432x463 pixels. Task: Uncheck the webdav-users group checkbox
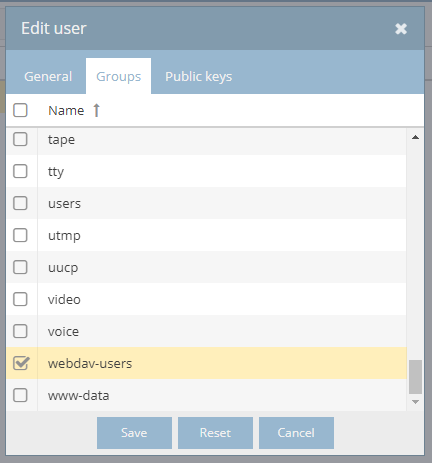tap(21, 363)
